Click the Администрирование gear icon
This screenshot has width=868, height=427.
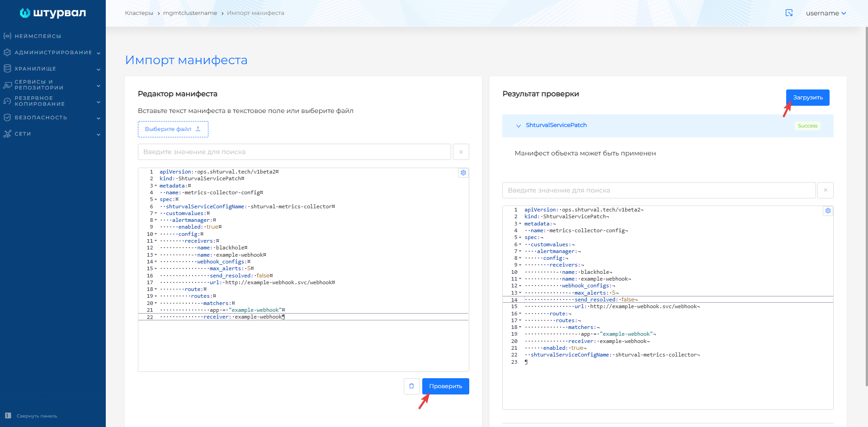tap(7, 52)
